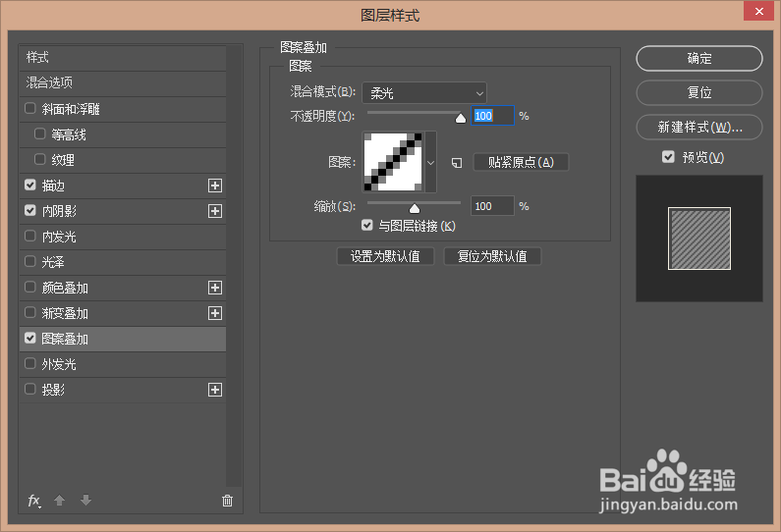Delete effect with trash icon

coord(227,501)
